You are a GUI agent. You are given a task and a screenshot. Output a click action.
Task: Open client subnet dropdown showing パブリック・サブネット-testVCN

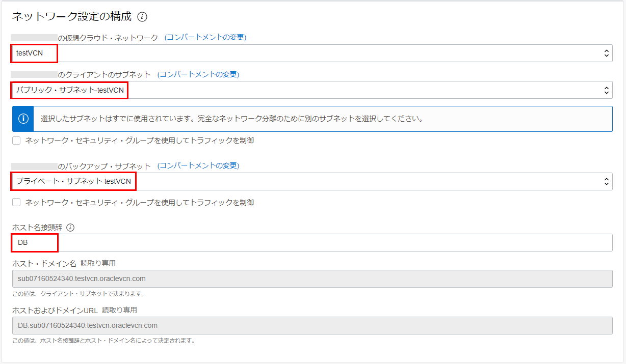coord(306,90)
